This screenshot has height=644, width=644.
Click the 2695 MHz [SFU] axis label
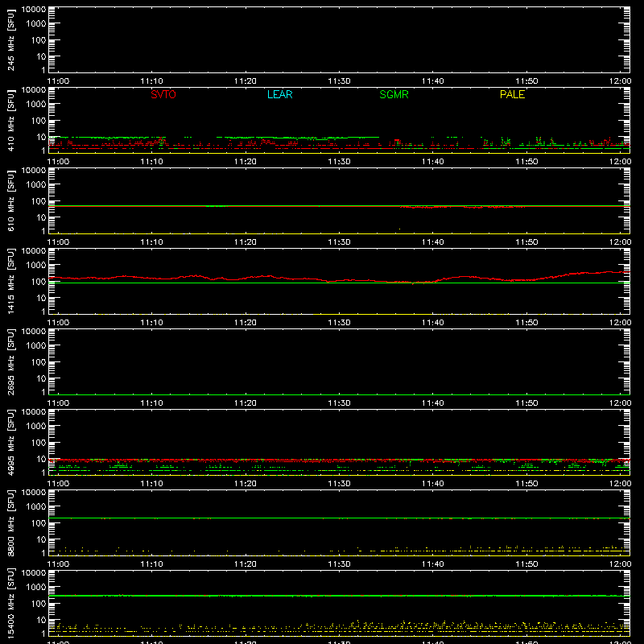[x=11, y=361]
